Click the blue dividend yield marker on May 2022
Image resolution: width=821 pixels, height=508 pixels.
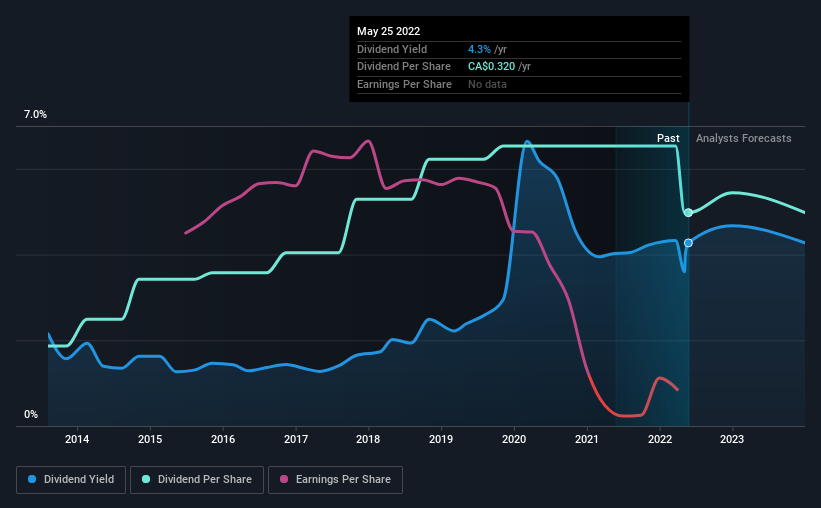688,243
